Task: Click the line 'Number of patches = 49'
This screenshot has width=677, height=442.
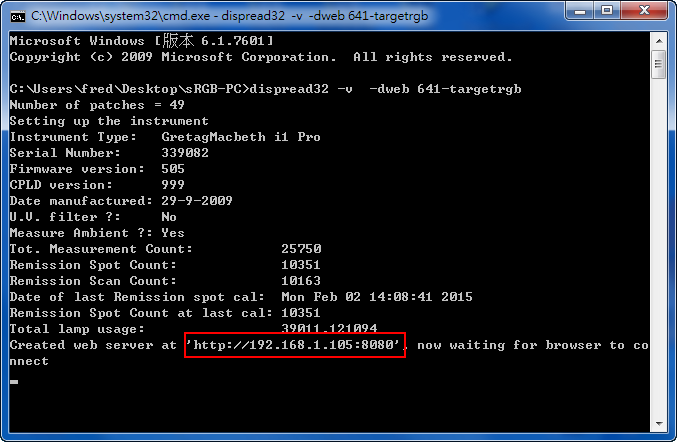Action: pos(97,105)
